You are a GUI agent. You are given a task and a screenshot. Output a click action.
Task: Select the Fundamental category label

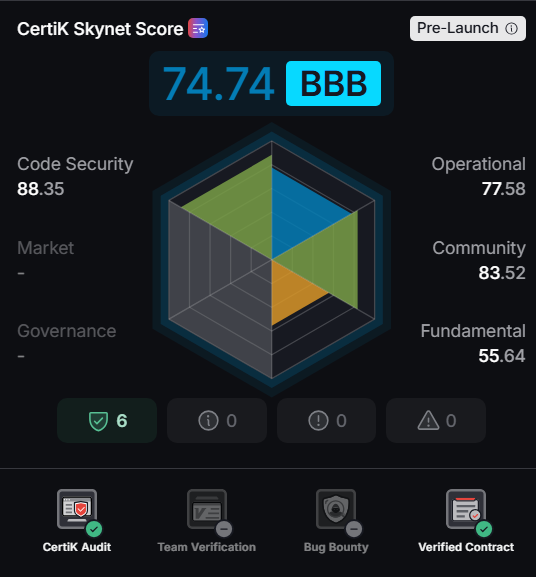point(473,331)
